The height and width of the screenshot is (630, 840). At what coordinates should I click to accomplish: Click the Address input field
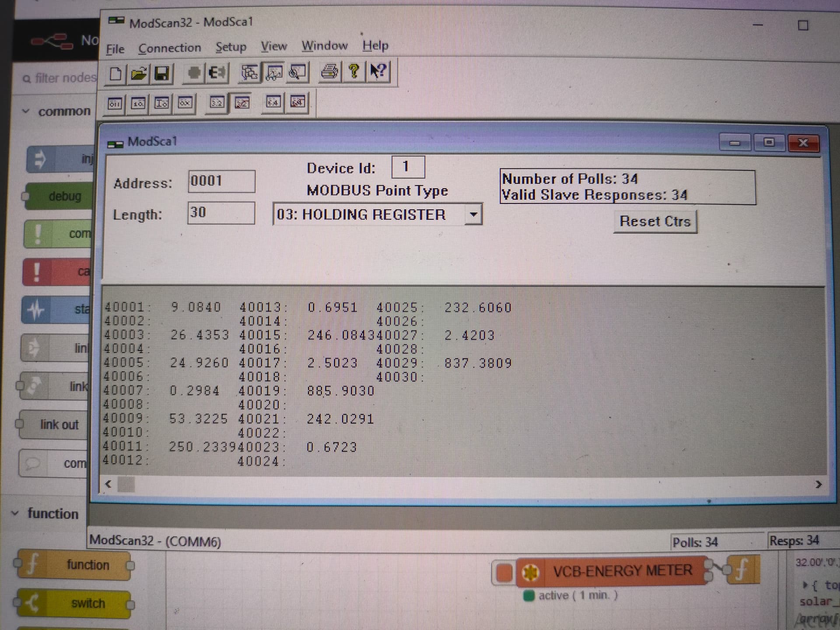pyautogui.click(x=221, y=181)
